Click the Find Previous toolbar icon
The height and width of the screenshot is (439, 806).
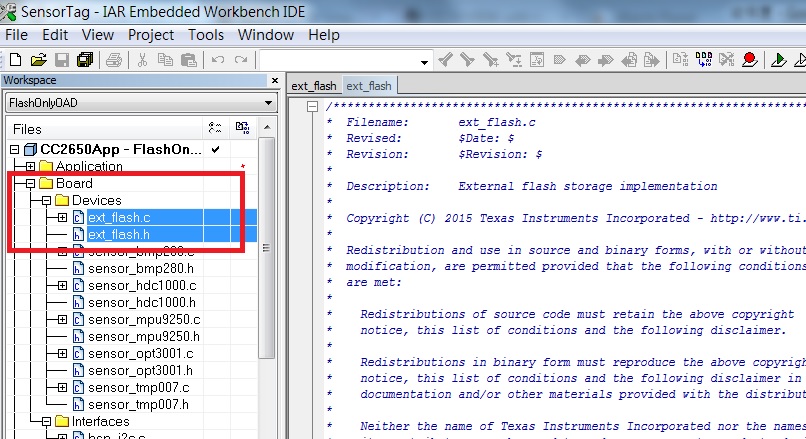[445, 60]
